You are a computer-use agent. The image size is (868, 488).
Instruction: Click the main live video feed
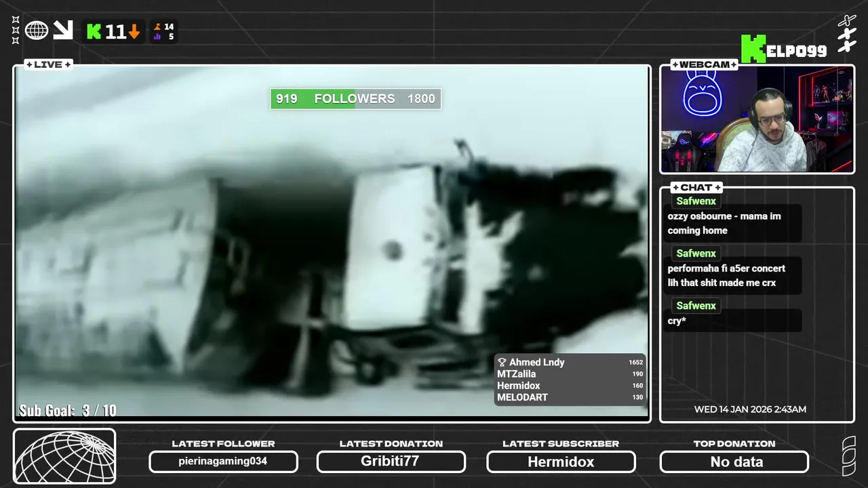332,243
